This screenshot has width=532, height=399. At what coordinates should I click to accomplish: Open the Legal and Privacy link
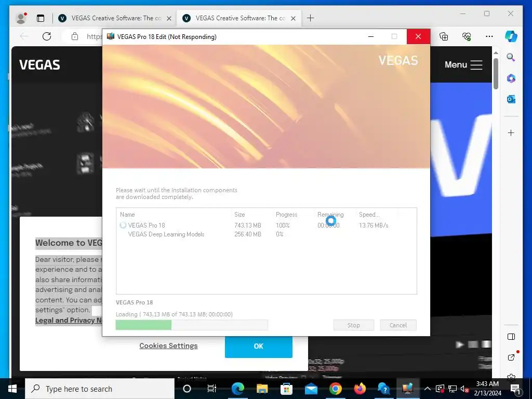tap(69, 320)
